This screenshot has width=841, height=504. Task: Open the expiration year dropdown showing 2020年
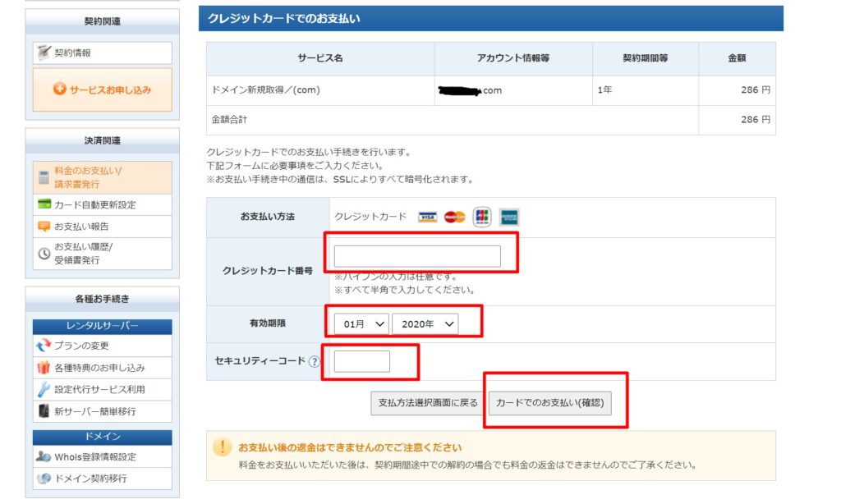pos(425,324)
